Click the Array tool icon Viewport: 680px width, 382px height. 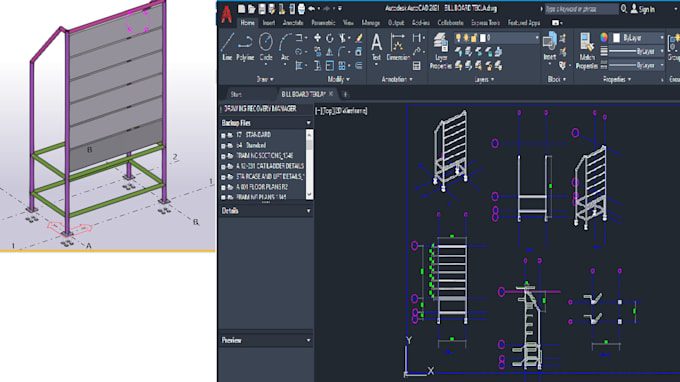point(343,66)
